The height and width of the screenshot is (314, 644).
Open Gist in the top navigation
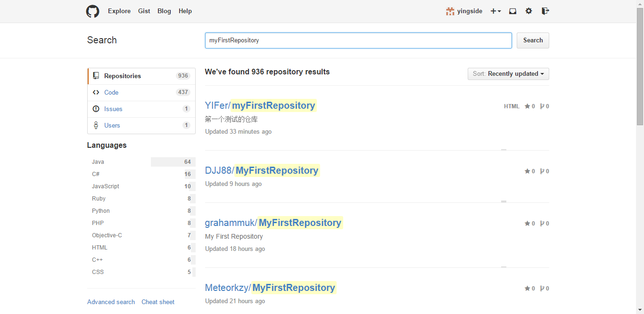144,11
